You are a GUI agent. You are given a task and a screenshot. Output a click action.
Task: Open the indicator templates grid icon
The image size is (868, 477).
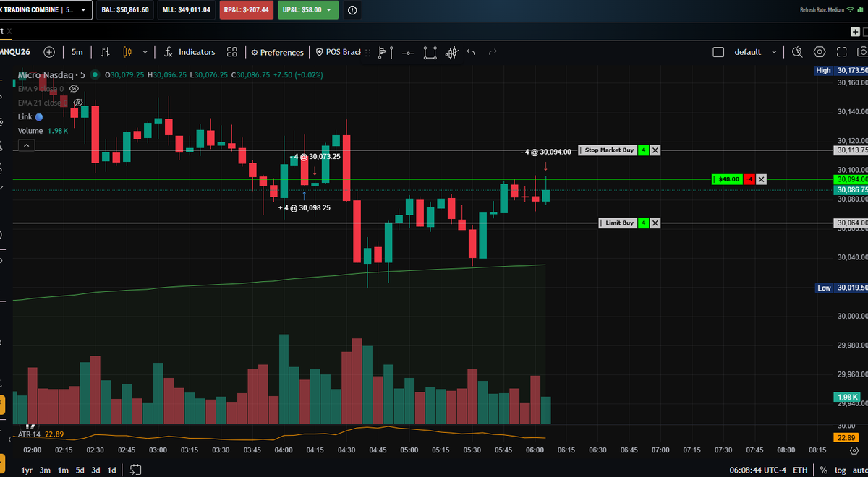tap(232, 52)
